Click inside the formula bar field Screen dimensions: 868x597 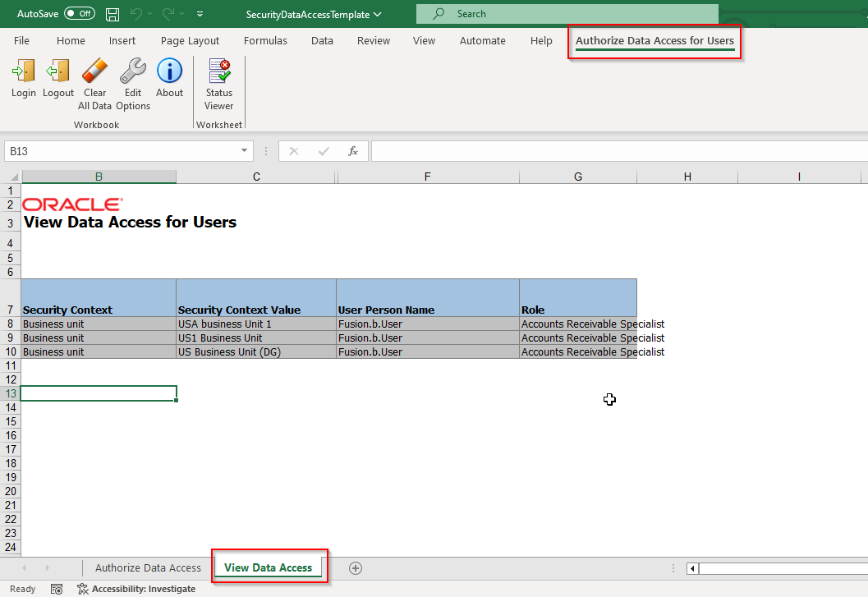tap(619, 151)
